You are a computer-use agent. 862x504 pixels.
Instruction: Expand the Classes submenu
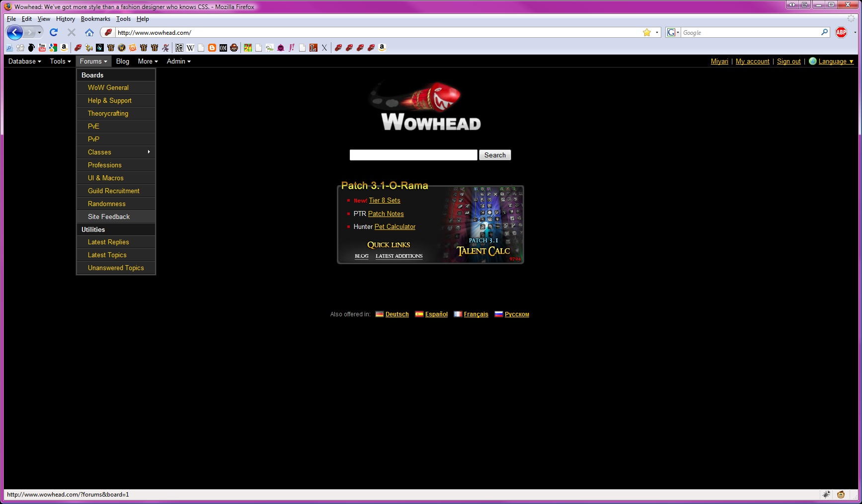116,152
